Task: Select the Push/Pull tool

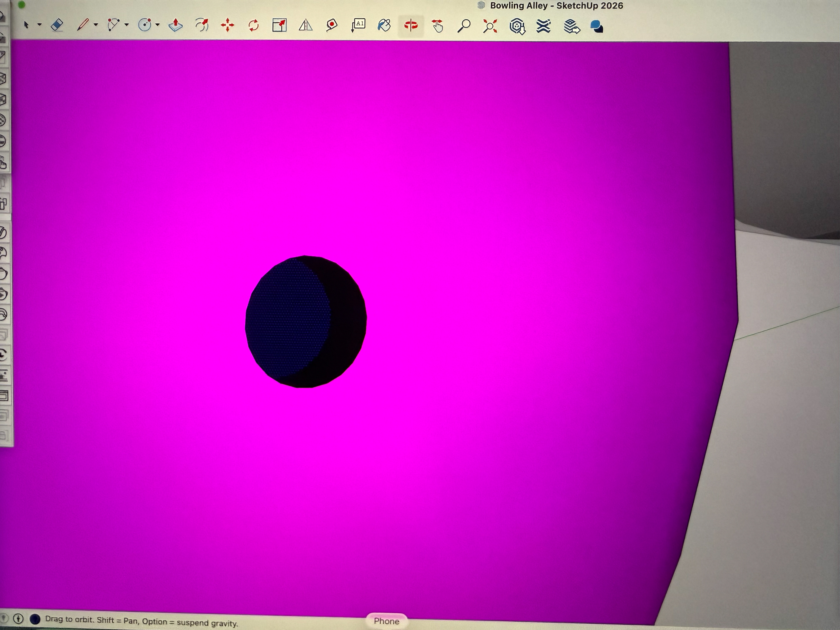Action: [x=175, y=25]
